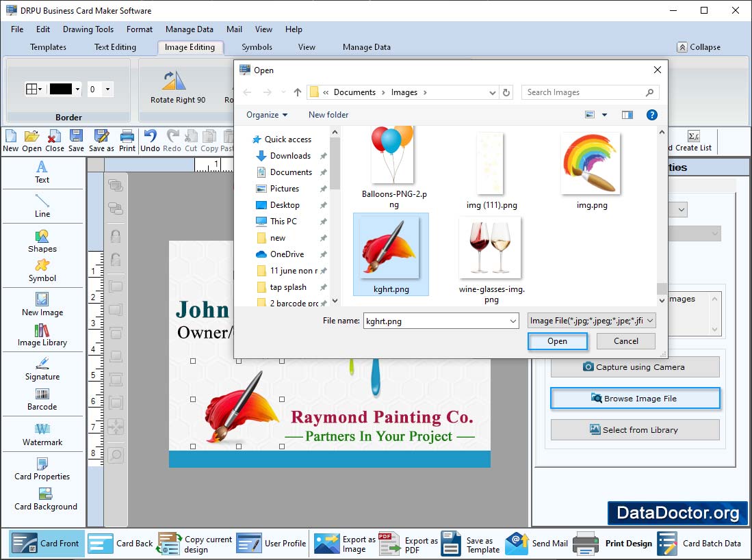
Task: Expand the File name dropdown
Action: [513, 321]
